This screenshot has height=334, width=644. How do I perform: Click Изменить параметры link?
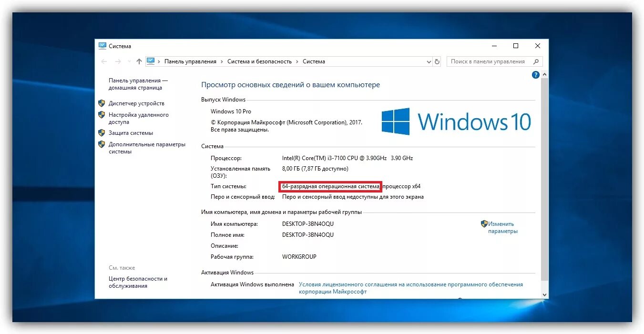[502, 227]
